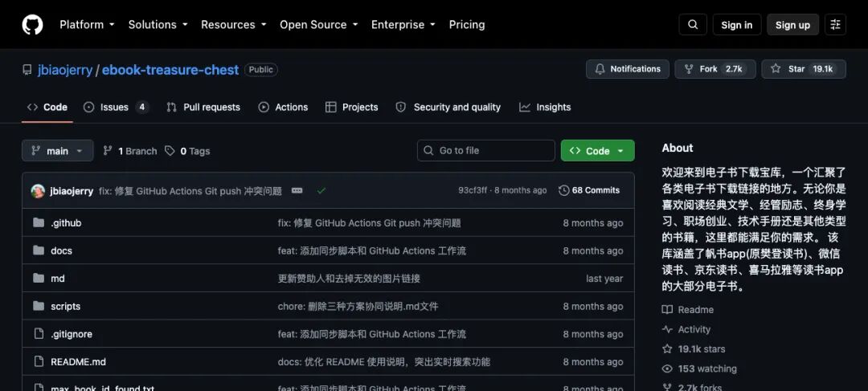View 1 Branch list
This screenshot has height=391, width=868.
point(130,151)
